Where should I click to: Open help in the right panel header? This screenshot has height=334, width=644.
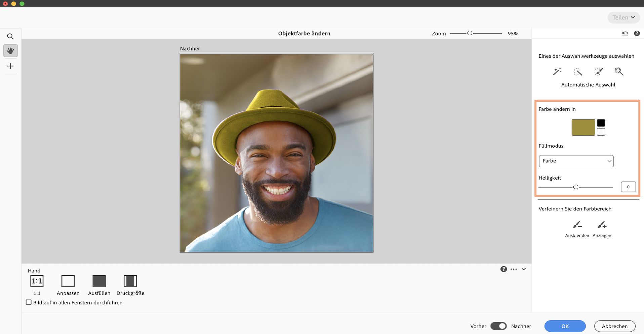click(x=637, y=34)
